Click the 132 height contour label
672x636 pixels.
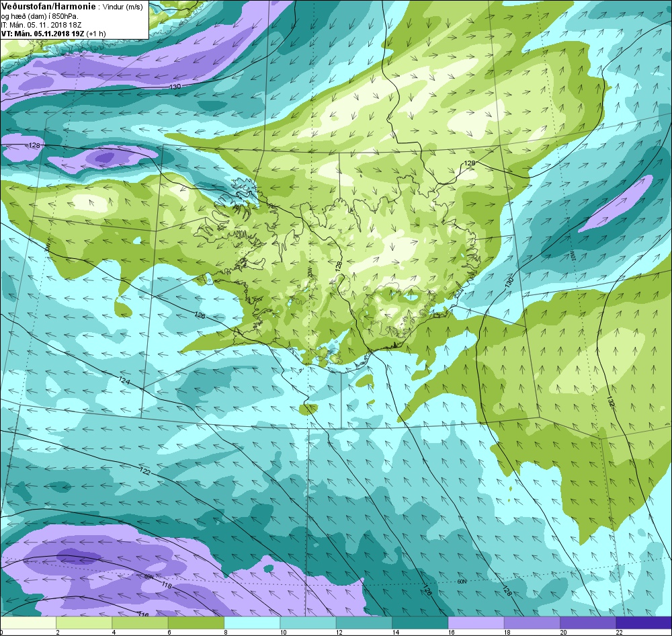pyautogui.click(x=611, y=401)
